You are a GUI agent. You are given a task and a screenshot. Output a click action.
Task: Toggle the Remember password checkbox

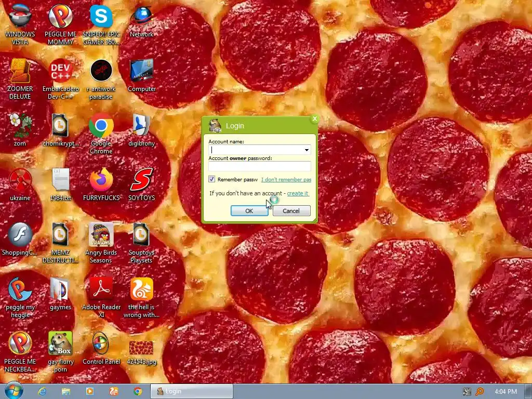212,179
